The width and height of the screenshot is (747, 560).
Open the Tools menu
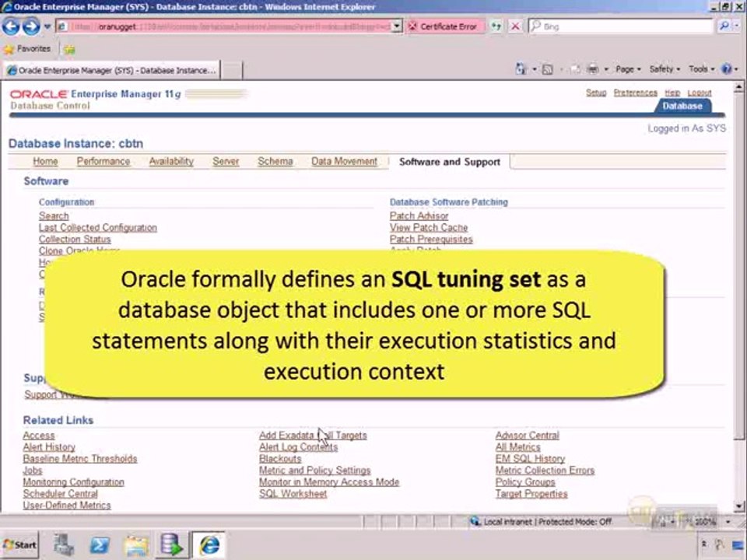pos(701,69)
